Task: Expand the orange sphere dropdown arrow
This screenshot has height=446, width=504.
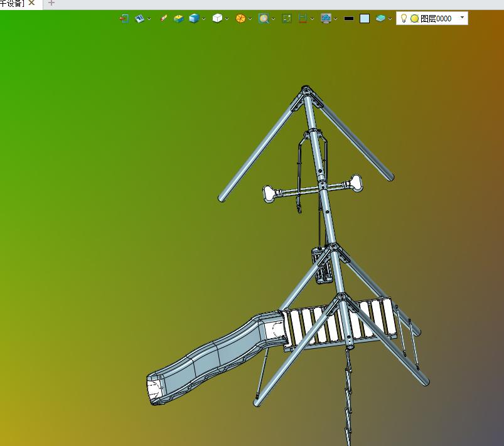Action: [x=250, y=19]
